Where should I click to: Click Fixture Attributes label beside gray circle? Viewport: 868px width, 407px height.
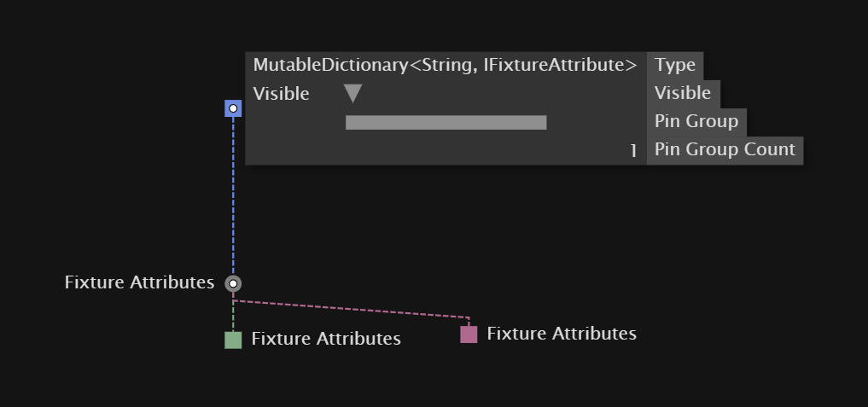pos(139,282)
